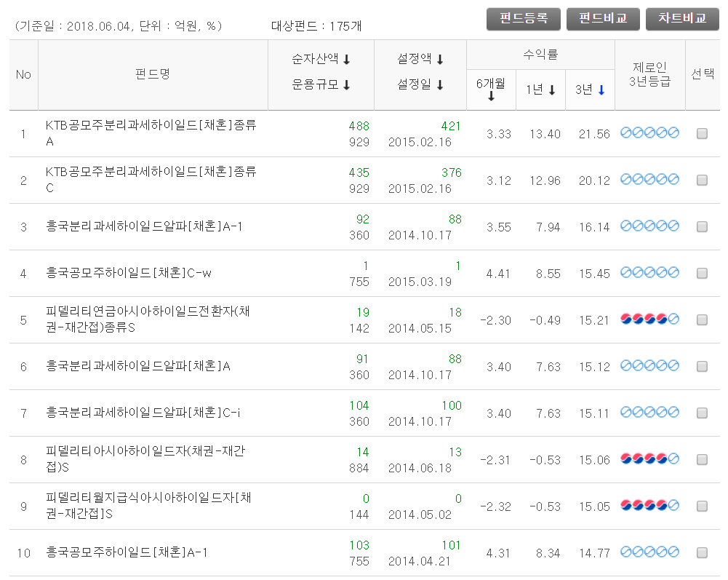Click the Zeroin grade icons for 흥국공모주하이일드 A-1
The image size is (728, 580).
click(649, 552)
